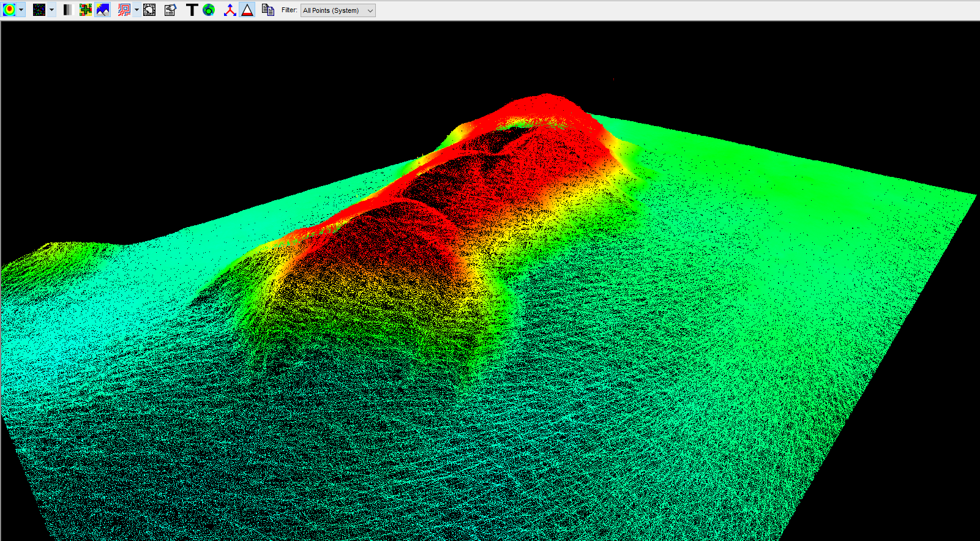
Task: Expand the point cloud display dropdown arrow
Action: (51, 10)
